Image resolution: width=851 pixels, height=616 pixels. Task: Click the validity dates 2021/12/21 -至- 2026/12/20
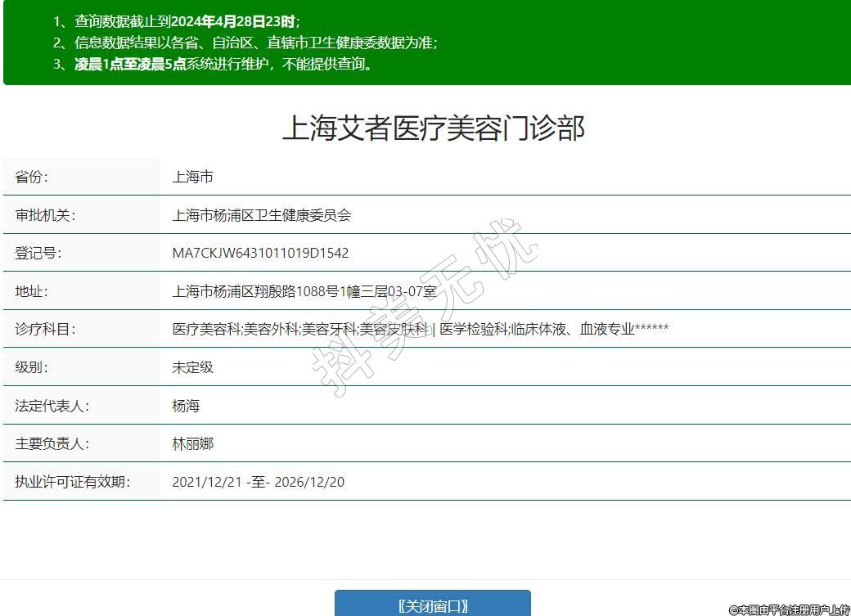point(258,482)
